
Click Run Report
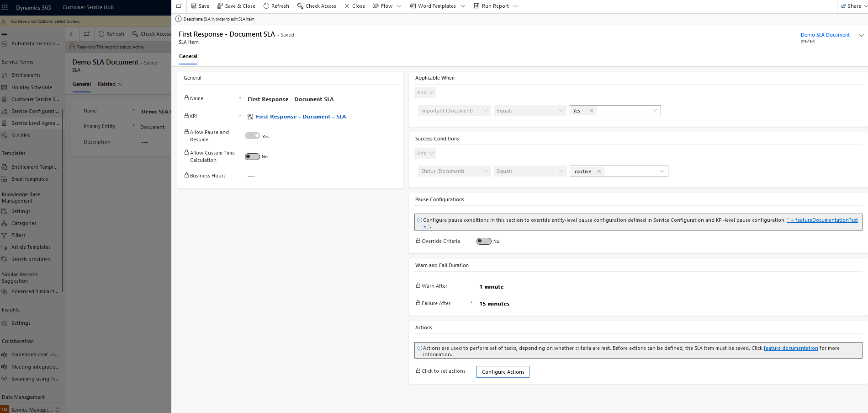(491, 6)
